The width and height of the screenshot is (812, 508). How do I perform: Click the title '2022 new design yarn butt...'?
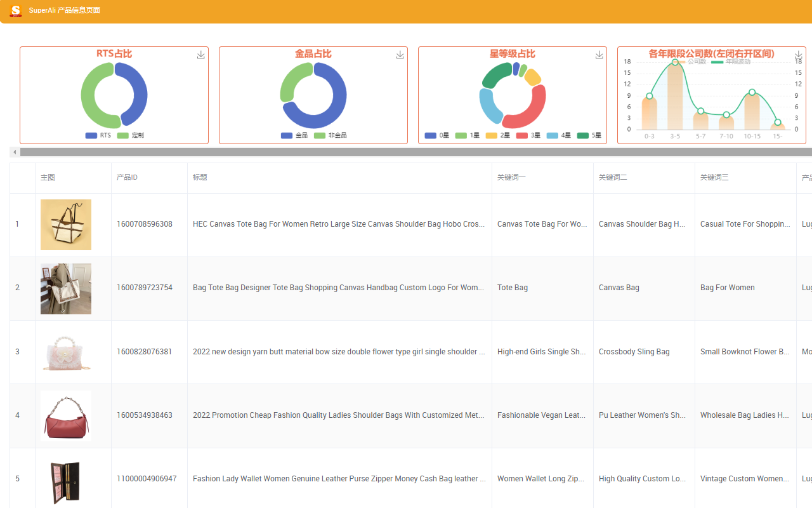coord(339,352)
